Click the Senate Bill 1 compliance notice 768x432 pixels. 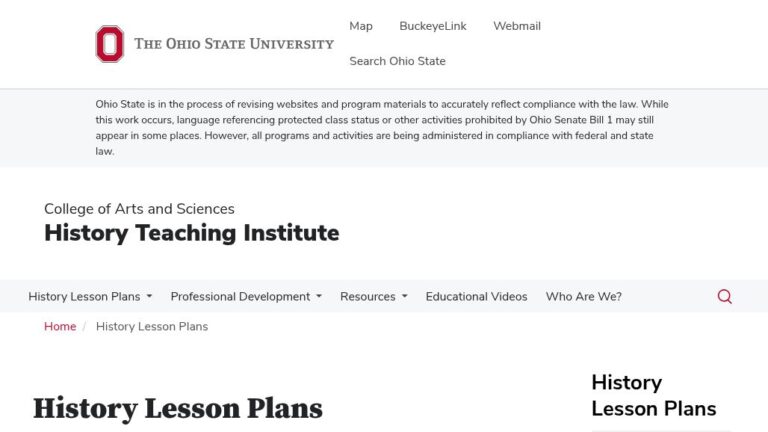(x=383, y=128)
